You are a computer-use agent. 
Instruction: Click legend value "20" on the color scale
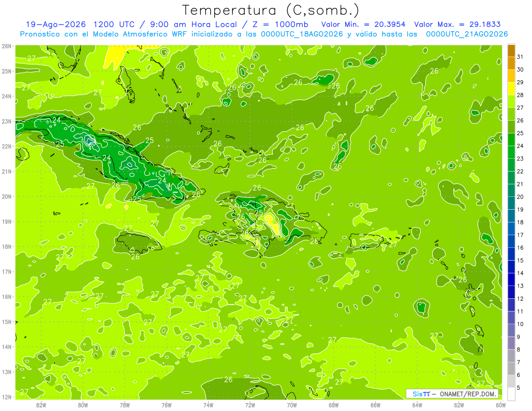[x=520, y=197]
